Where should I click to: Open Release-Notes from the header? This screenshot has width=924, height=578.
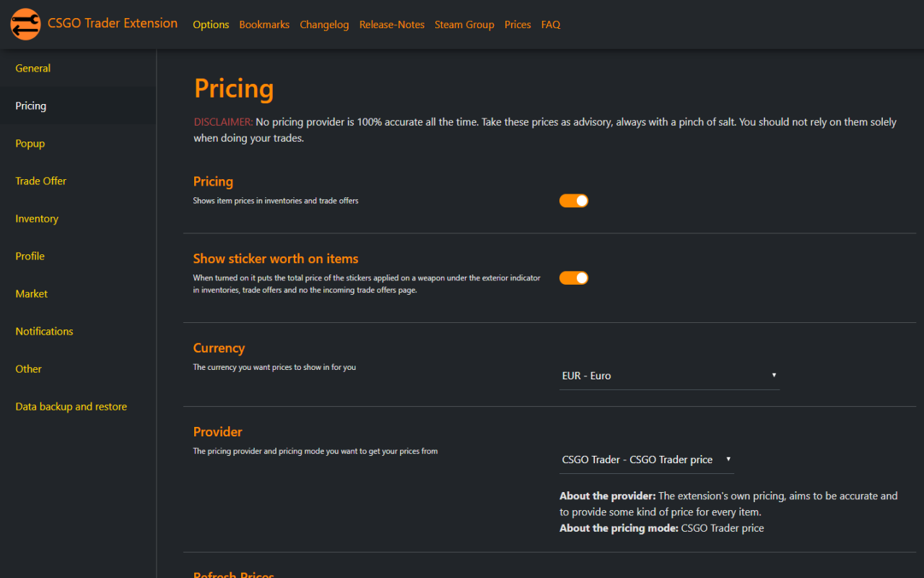click(x=392, y=25)
